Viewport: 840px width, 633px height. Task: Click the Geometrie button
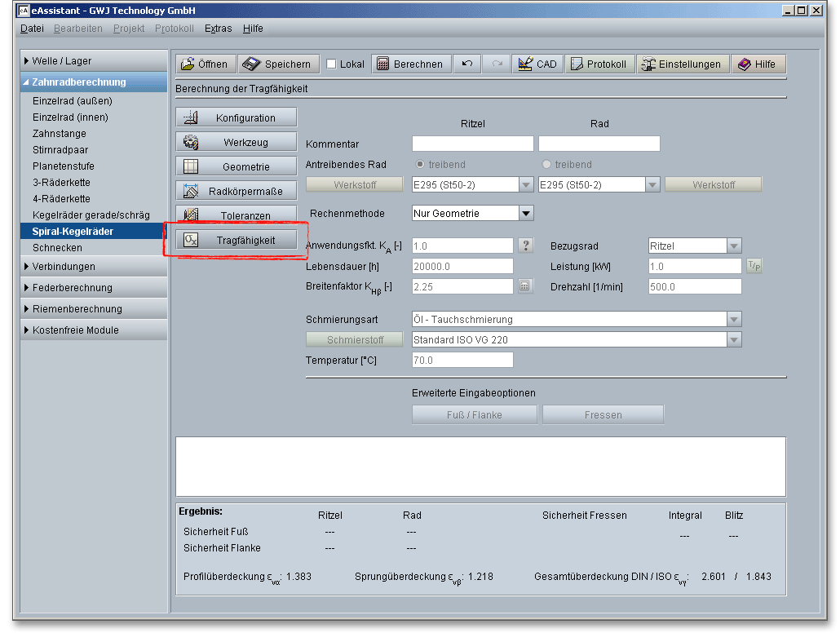pyautogui.click(x=237, y=167)
